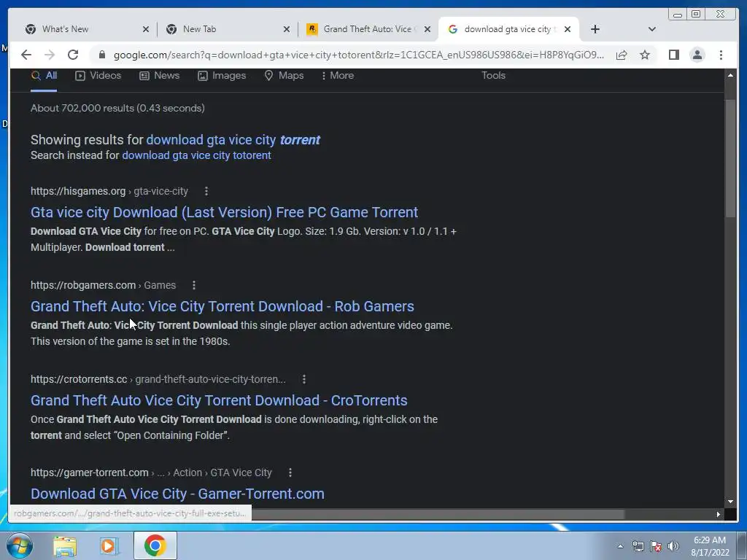Close the download gta vice city tab
The image size is (747, 560).
(568, 29)
